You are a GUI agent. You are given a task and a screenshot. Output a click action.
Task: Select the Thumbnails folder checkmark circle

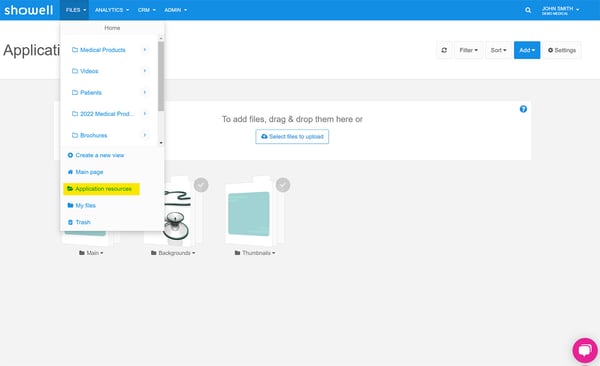(283, 185)
